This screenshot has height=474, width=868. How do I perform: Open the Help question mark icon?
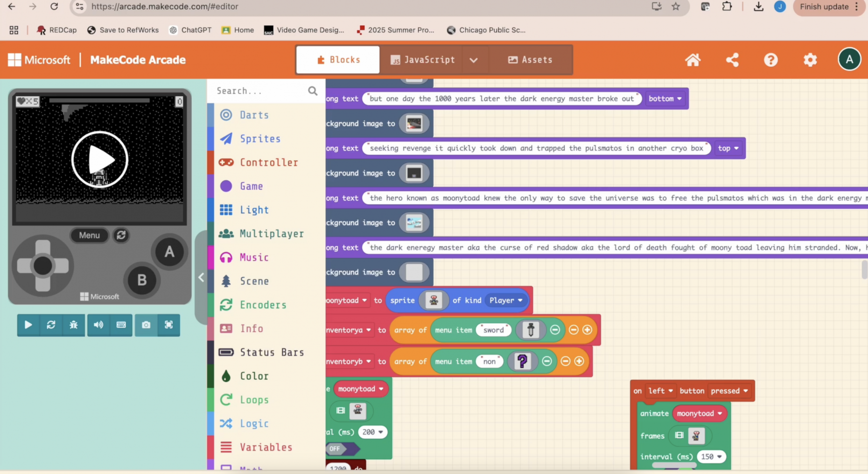pos(770,60)
